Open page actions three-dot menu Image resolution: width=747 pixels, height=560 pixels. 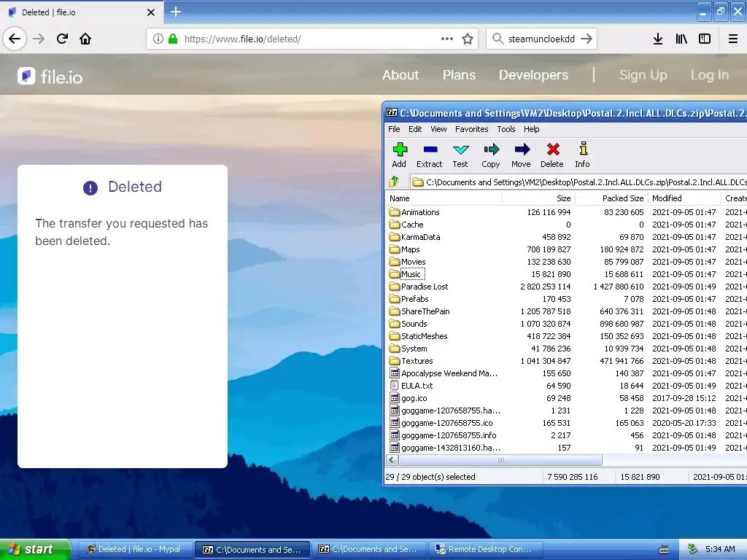[447, 39]
